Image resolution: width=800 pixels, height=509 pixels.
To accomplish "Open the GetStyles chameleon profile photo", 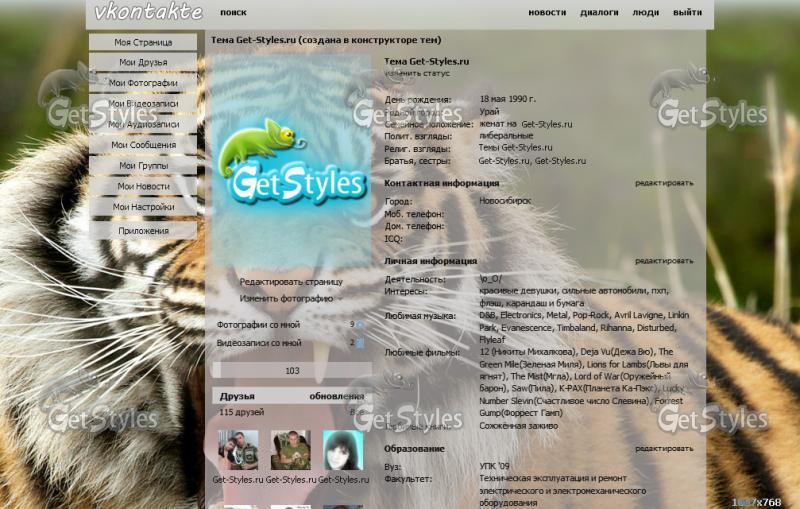I will (291, 160).
